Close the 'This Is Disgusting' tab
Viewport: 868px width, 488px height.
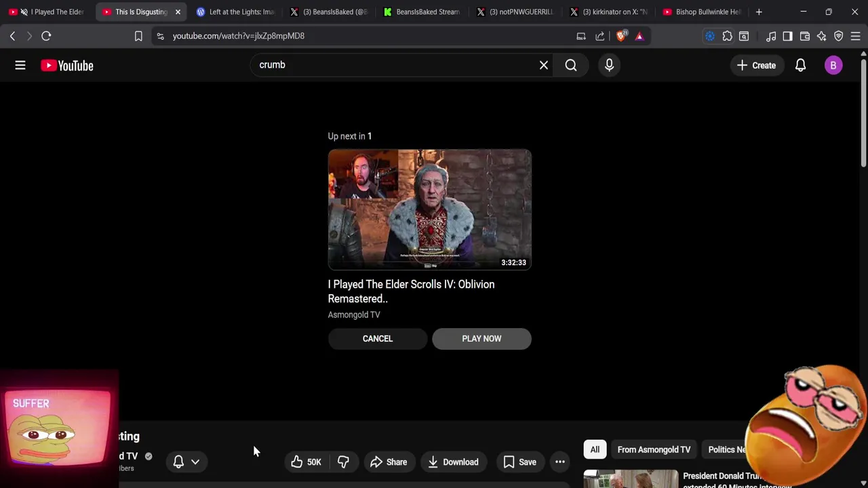[x=178, y=12]
